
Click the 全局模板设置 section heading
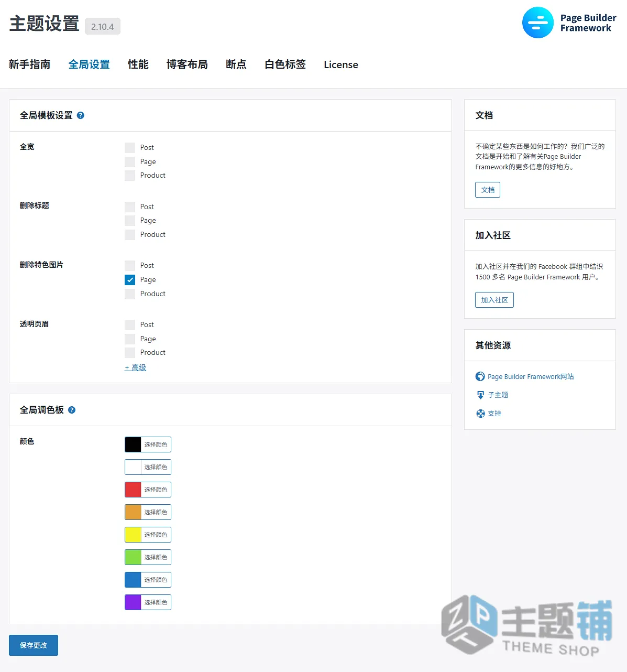[x=46, y=115]
